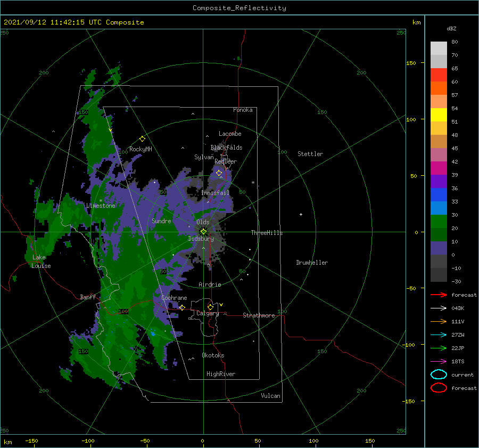The width and height of the screenshot is (479, 448).
Task: Click the Drumheller town label
Action: 312,263
